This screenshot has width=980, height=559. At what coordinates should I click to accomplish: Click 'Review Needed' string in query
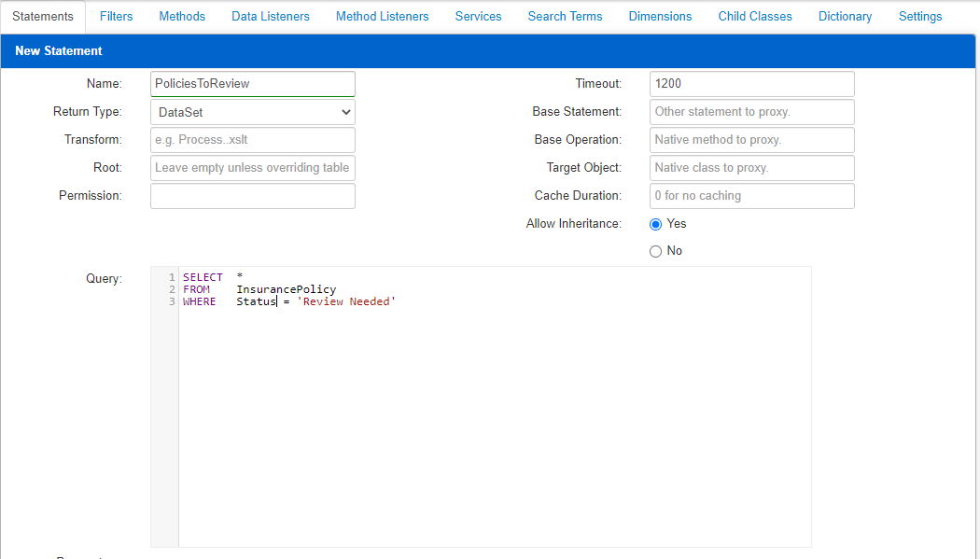click(346, 301)
